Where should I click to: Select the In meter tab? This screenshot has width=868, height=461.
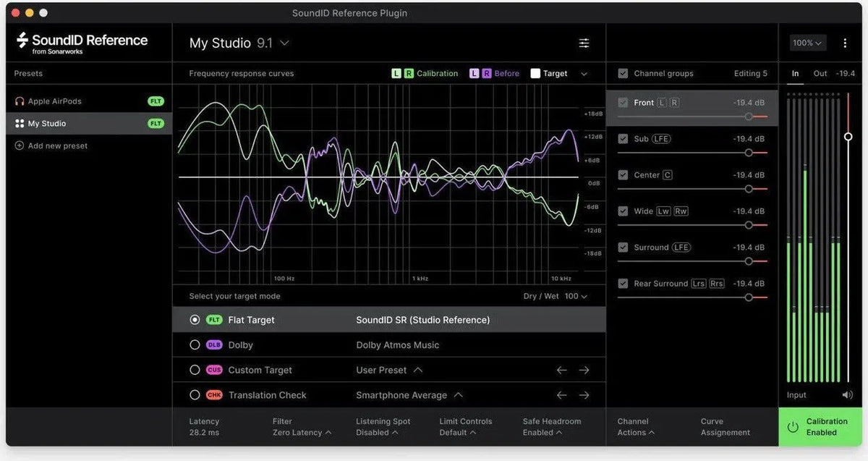795,73
